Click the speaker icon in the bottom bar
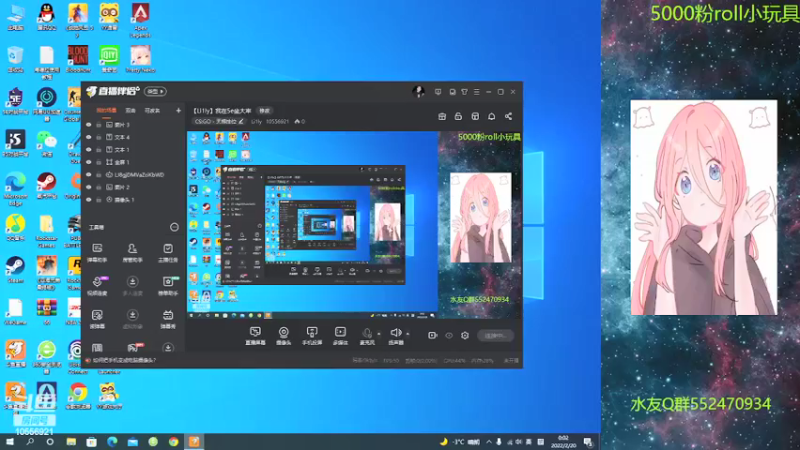This screenshot has height=450, width=800. click(395, 333)
